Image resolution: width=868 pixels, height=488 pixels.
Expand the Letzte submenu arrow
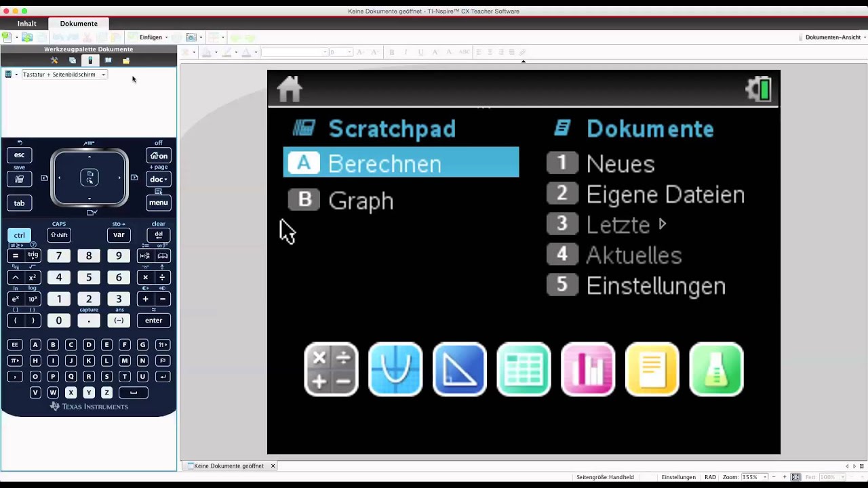(663, 224)
